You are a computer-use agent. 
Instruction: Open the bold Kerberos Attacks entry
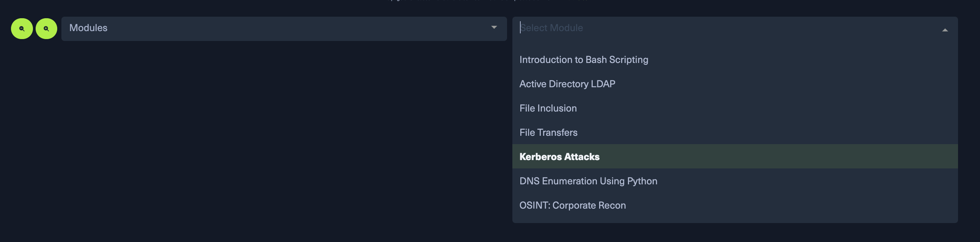pos(559,157)
